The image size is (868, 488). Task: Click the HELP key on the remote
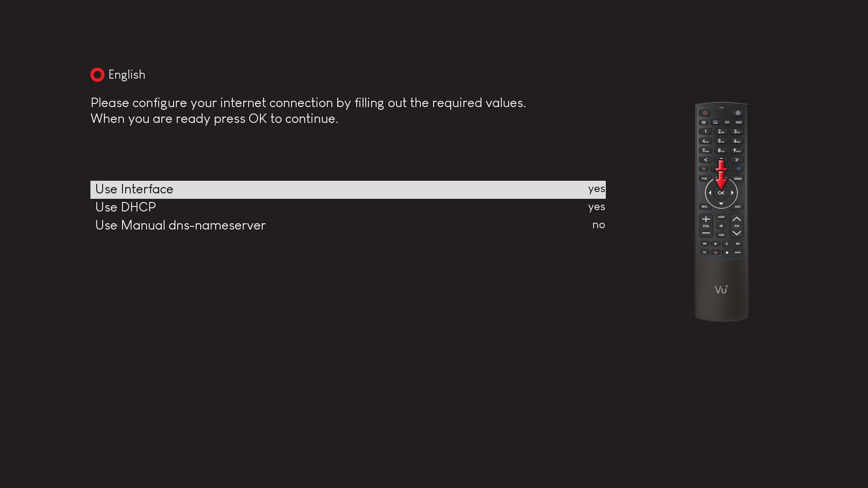click(739, 122)
